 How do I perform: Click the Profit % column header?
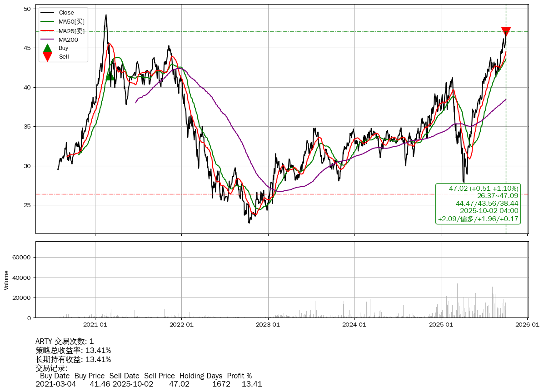click(239, 376)
